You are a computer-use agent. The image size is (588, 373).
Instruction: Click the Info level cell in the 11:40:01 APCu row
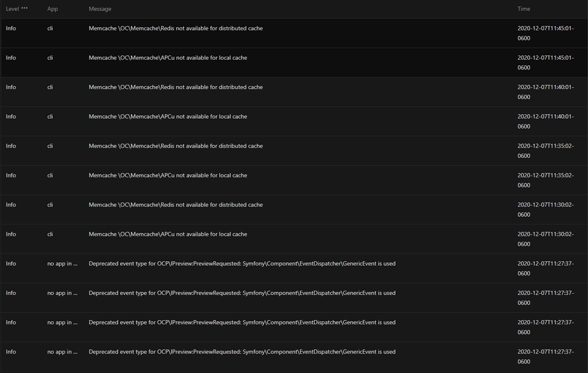click(x=11, y=116)
